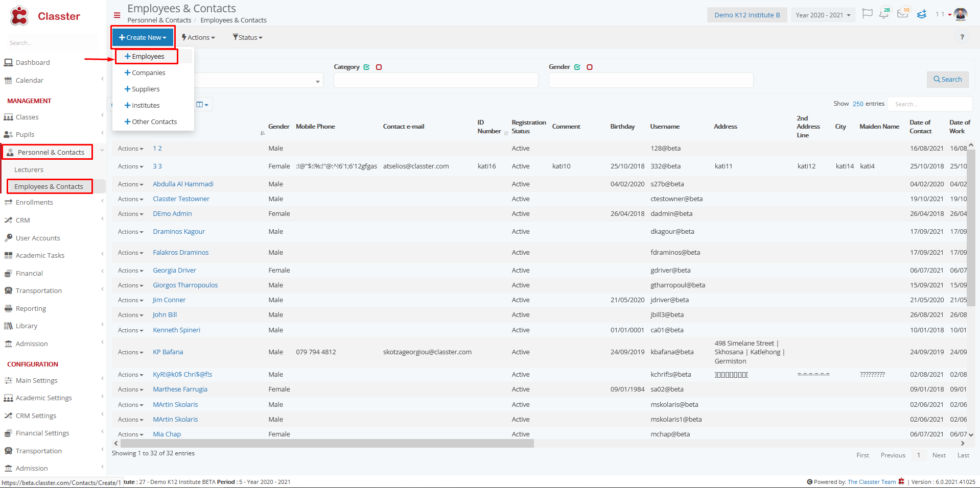This screenshot has height=488, width=980.
Task: Go to the Last page
Action: tap(963, 455)
